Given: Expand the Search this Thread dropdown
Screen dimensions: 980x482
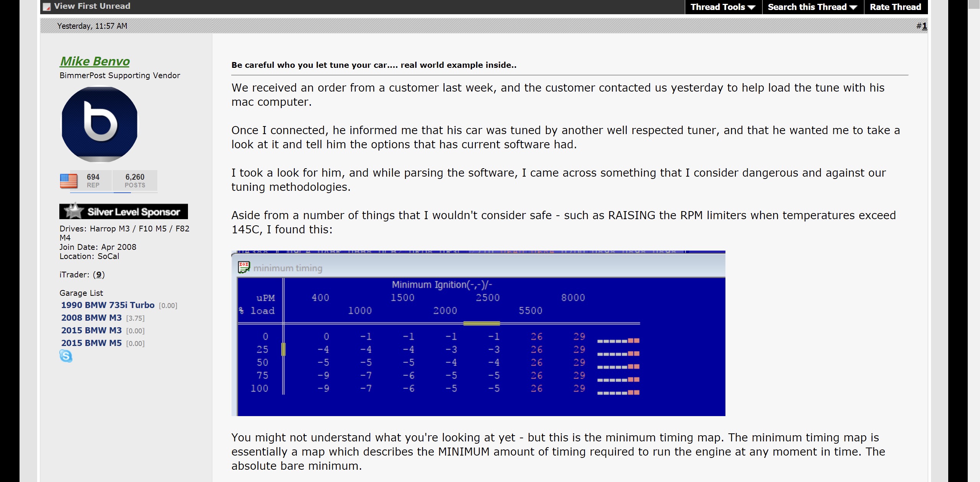Looking at the screenshot, I should [813, 7].
